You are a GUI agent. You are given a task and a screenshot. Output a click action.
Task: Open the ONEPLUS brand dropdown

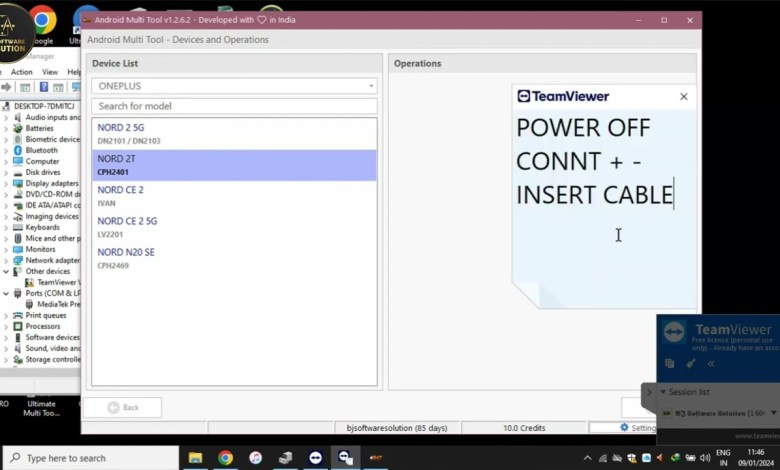click(x=234, y=86)
